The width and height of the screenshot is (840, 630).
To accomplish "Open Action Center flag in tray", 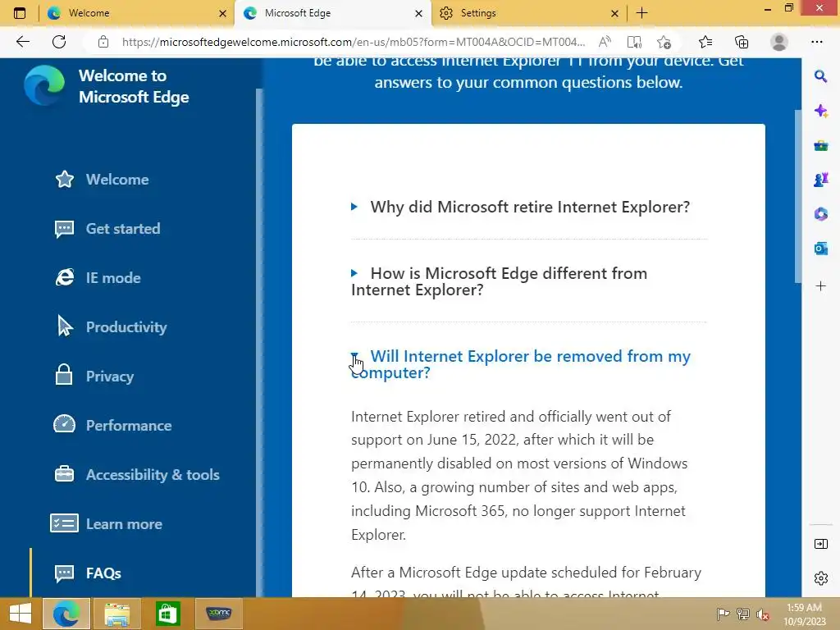I will pos(723,614).
